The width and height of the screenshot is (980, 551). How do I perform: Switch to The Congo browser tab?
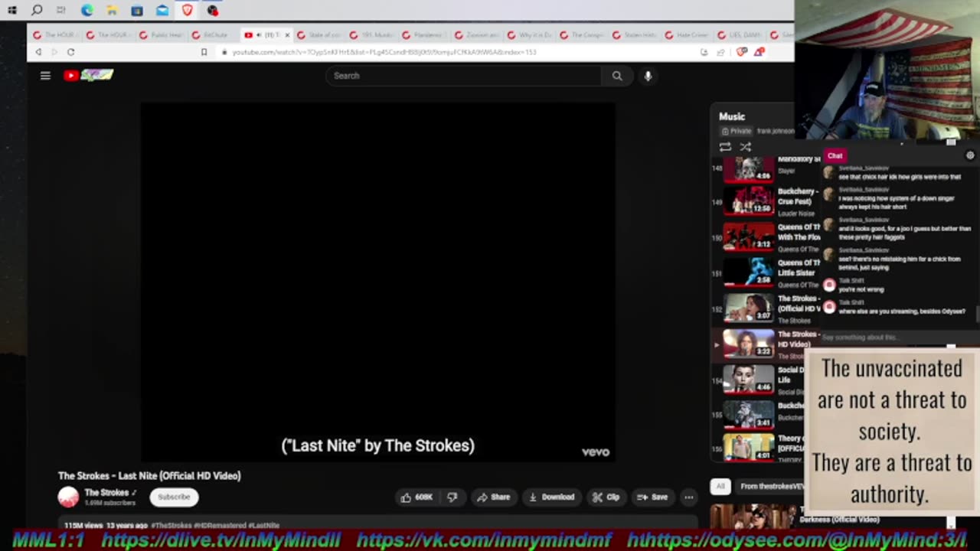[x=582, y=35]
